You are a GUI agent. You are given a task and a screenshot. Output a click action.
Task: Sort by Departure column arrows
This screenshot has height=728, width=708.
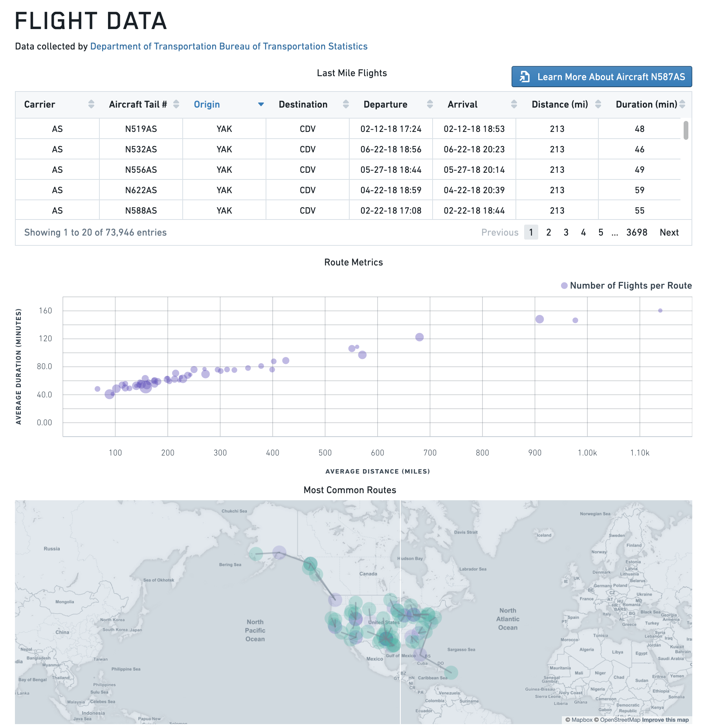point(430,104)
